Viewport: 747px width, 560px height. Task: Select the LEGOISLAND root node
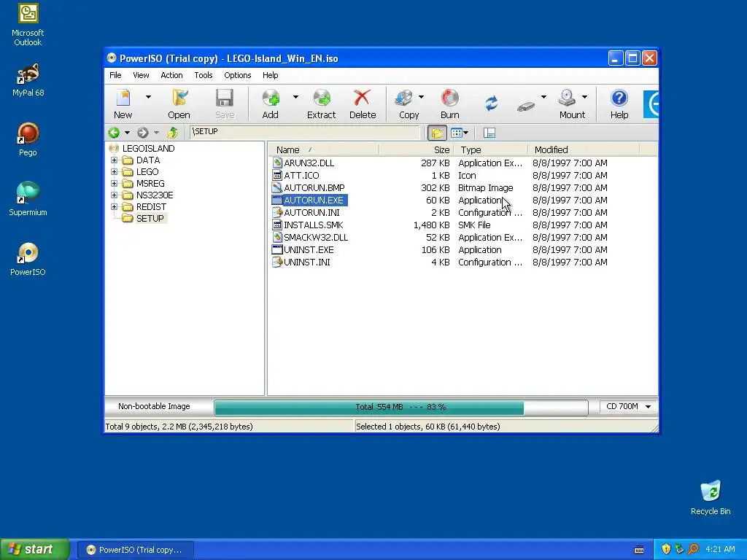(148, 148)
